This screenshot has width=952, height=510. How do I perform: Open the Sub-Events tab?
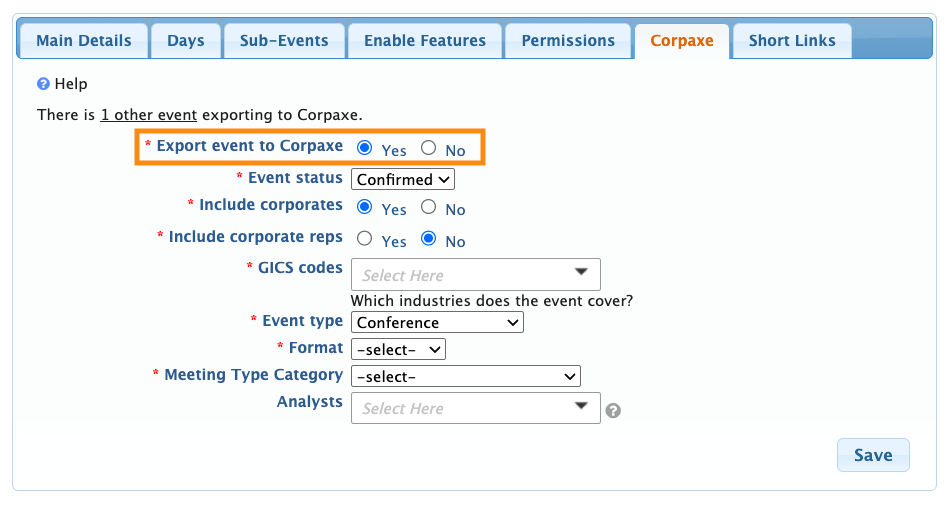(284, 41)
